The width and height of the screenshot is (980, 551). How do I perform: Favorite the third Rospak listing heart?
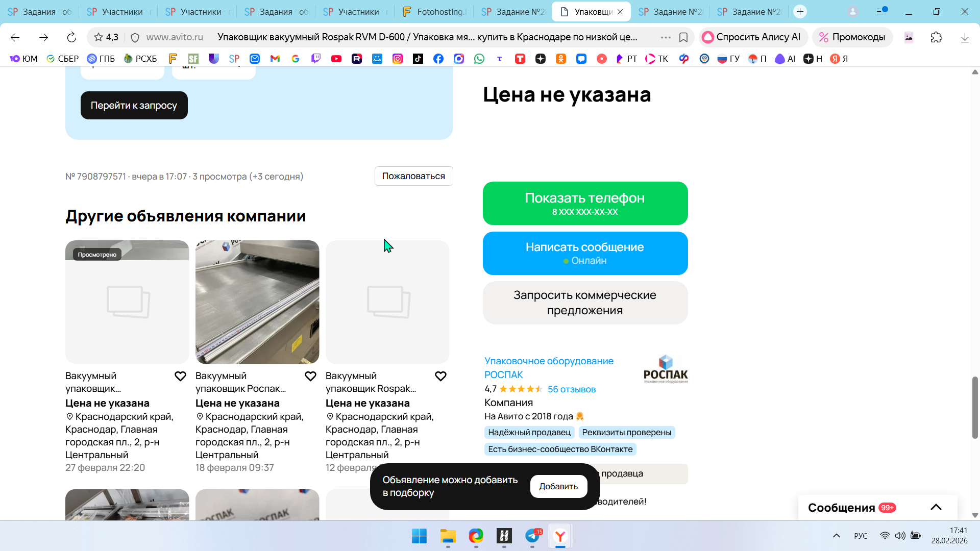click(440, 377)
